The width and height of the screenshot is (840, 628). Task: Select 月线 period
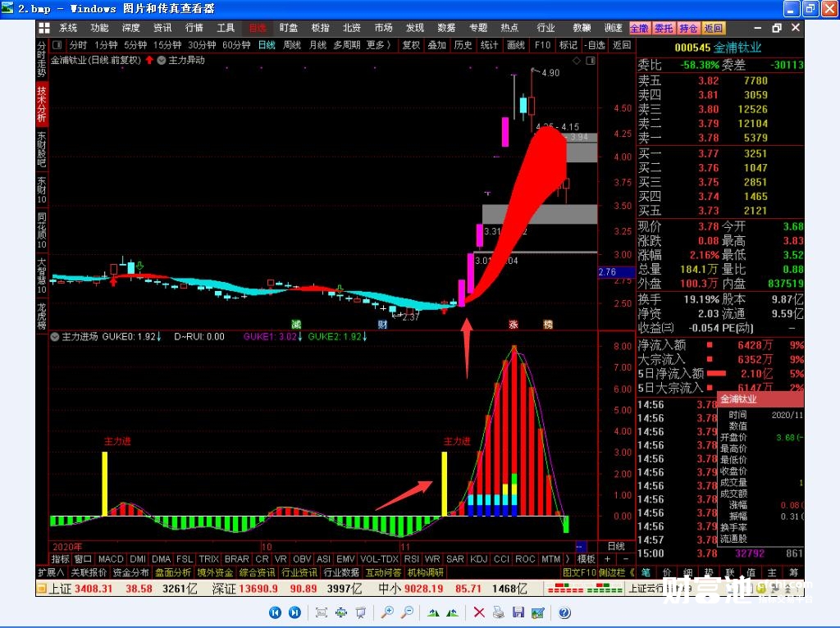tap(317, 45)
